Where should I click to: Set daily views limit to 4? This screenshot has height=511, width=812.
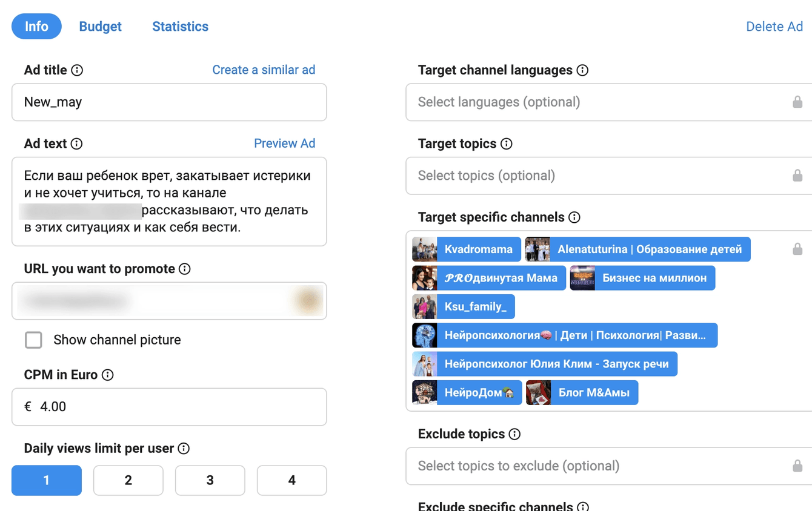291,480
